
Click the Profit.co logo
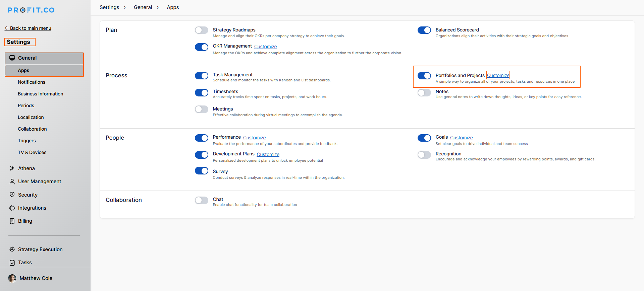pos(31,10)
